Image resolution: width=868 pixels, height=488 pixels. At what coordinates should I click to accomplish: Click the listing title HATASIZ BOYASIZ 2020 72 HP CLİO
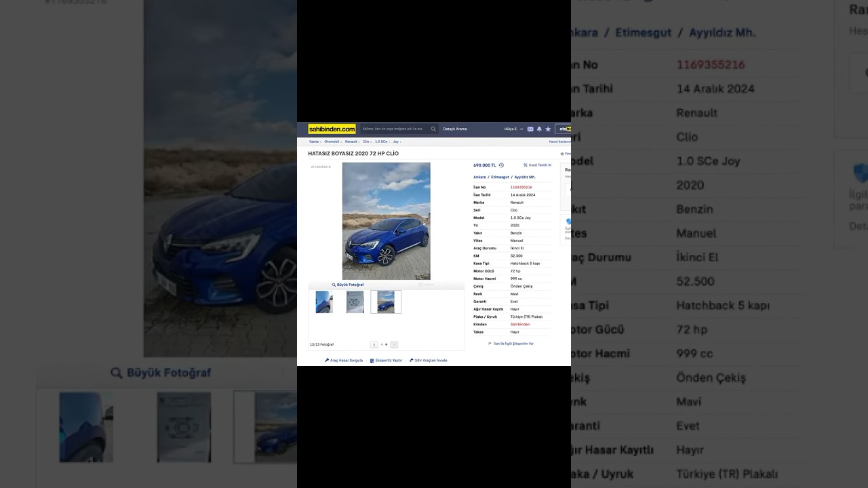pyautogui.click(x=353, y=154)
